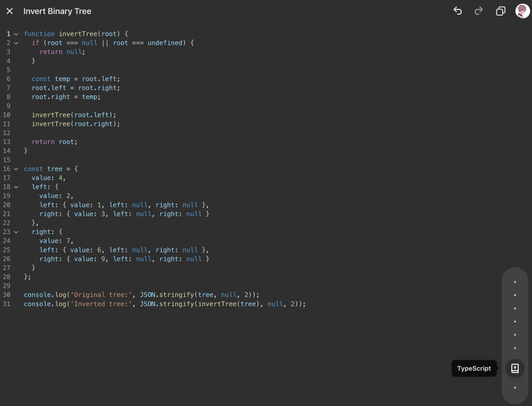Click the 'temp' variable name on line 6
Image resolution: width=532 pixels, height=406 pixels.
tap(62, 79)
